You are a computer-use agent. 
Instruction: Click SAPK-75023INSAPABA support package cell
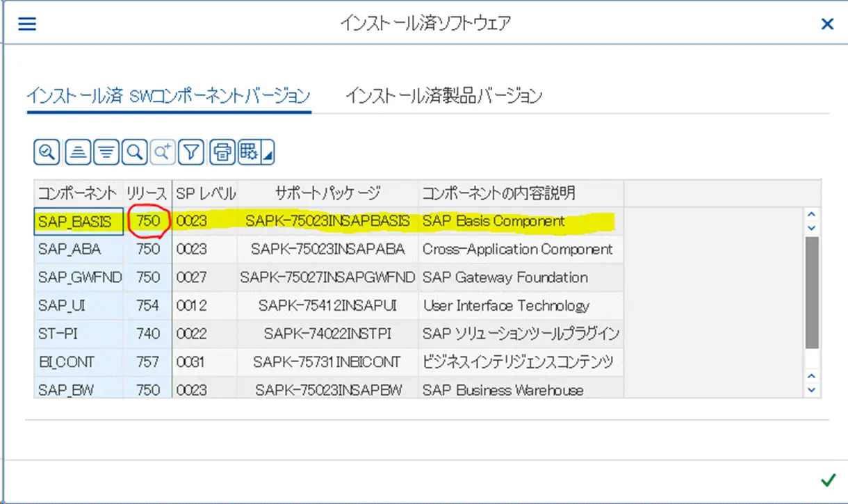pyautogui.click(x=327, y=249)
